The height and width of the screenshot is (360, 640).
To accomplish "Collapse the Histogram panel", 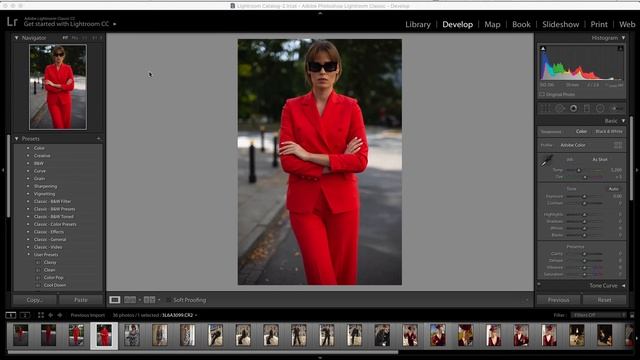I will [x=623, y=38].
